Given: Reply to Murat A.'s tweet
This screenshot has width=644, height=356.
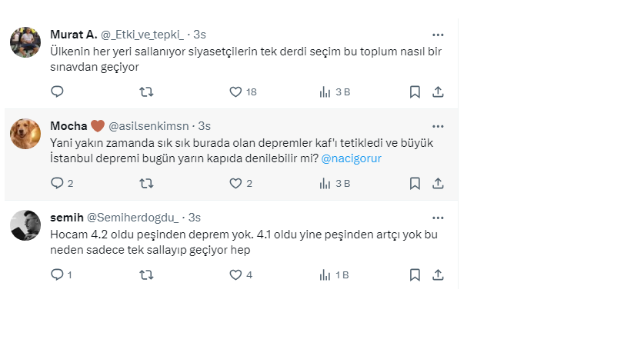Looking at the screenshot, I should click(57, 92).
